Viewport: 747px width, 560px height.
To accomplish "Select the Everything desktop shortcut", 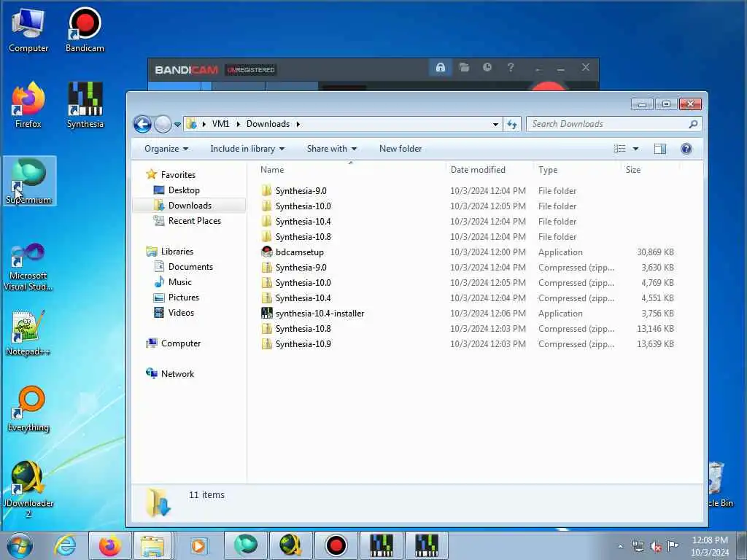I will pos(28,409).
